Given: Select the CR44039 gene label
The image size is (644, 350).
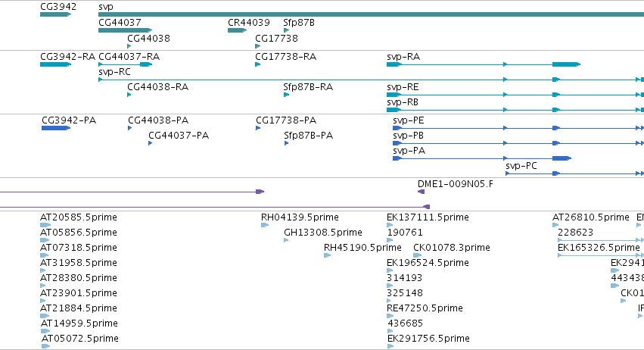Looking at the screenshot, I should 249,23.
